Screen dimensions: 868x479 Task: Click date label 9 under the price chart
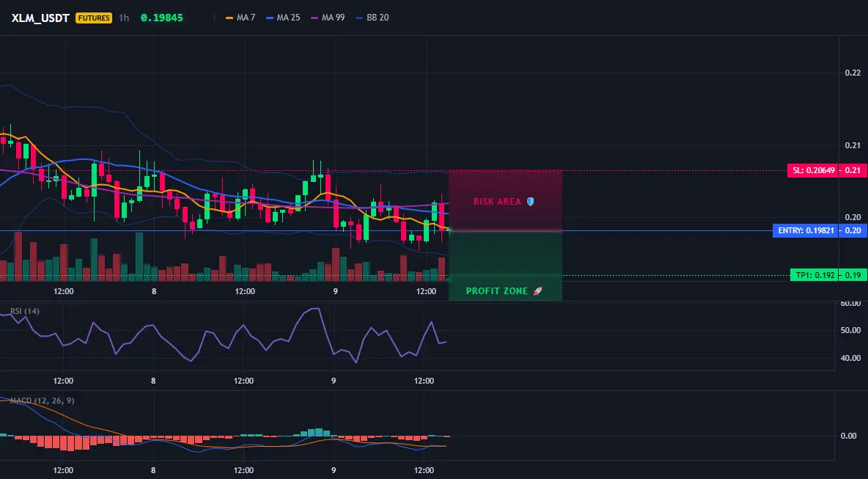tap(335, 291)
